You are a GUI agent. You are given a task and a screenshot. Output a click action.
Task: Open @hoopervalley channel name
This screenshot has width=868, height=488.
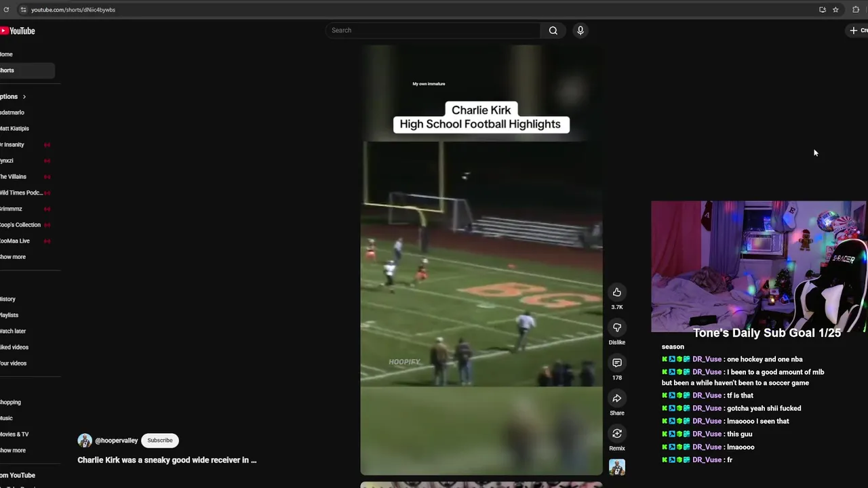pos(117,441)
